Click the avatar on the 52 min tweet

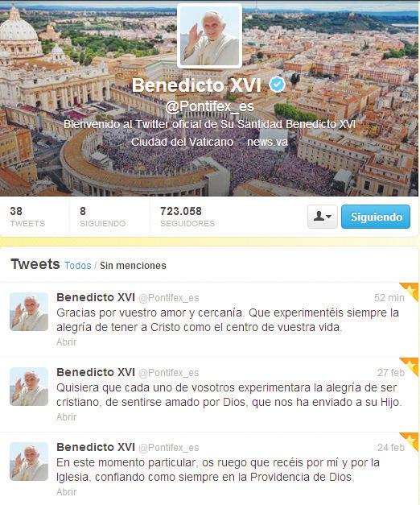click(29, 312)
